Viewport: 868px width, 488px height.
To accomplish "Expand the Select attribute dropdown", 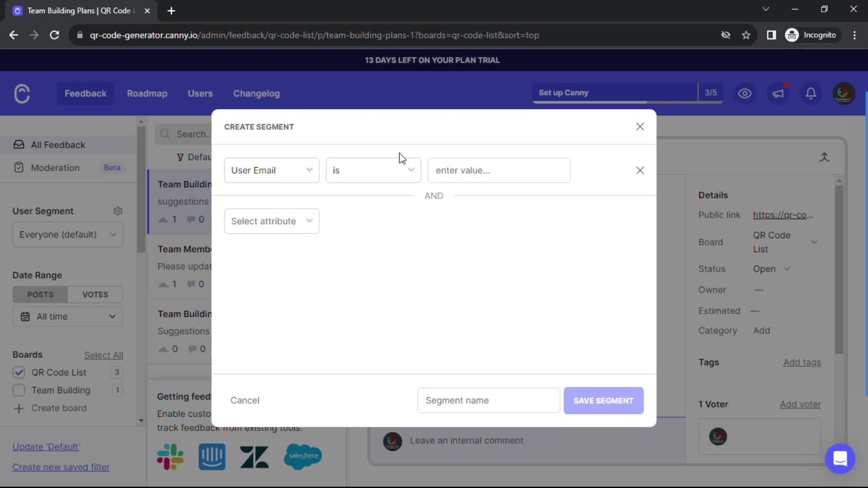I will (272, 221).
